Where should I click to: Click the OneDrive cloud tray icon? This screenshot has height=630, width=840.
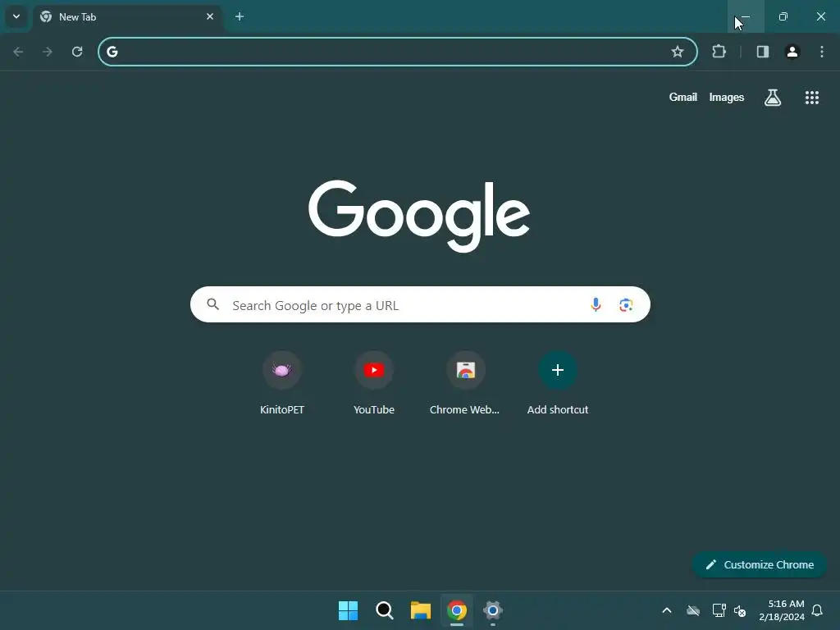coord(693,610)
